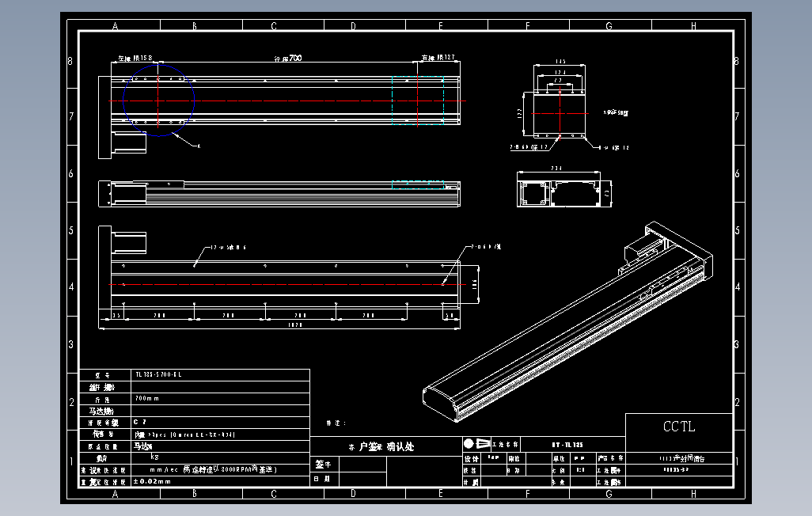Click the 行程700 stroke dimension label

(x=288, y=58)
